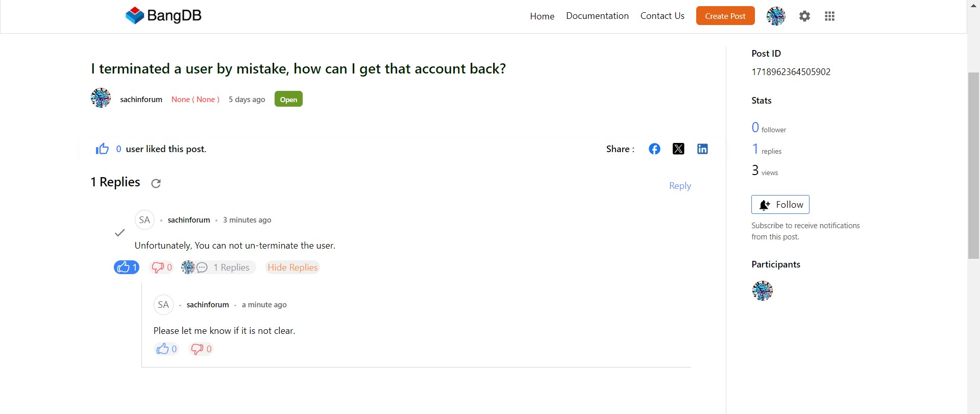Open the apps grid menu

[829, 16]
